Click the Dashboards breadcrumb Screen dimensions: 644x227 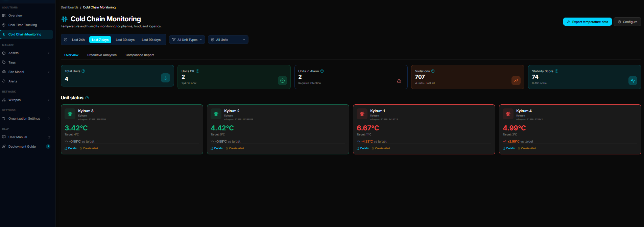click(69, 7)
